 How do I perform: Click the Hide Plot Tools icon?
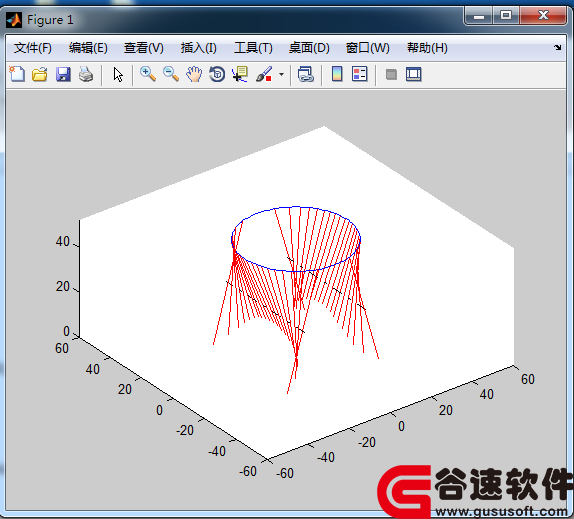(x=391, y=75)
